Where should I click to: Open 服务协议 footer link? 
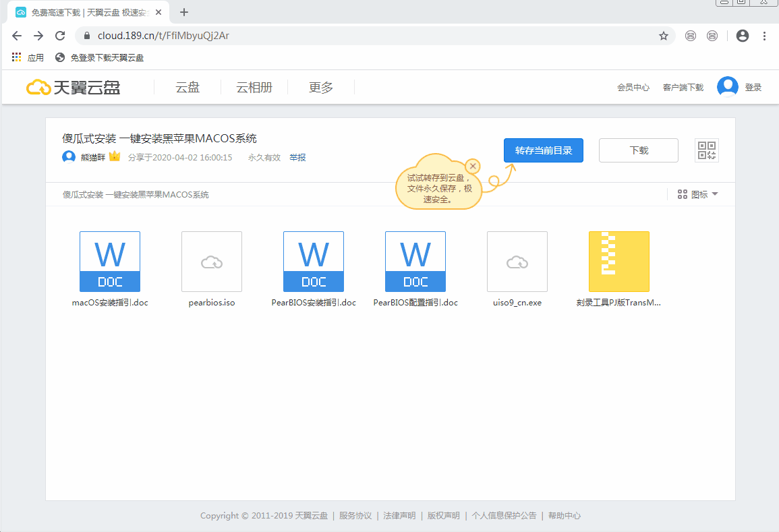[355, 516]
